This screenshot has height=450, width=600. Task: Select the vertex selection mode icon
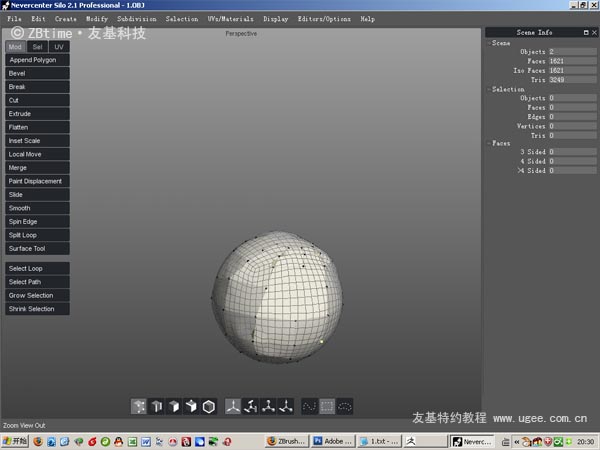click(x=139, y=406)
